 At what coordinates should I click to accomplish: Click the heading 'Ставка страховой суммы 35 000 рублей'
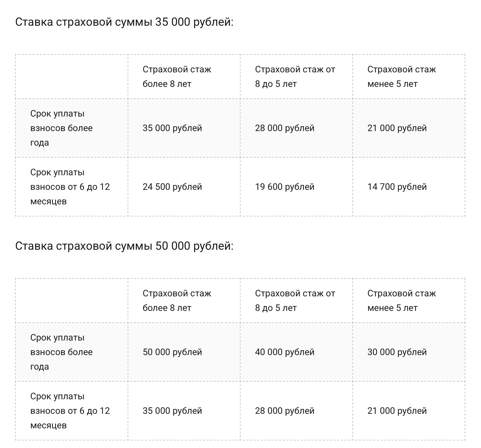point(124,22)
